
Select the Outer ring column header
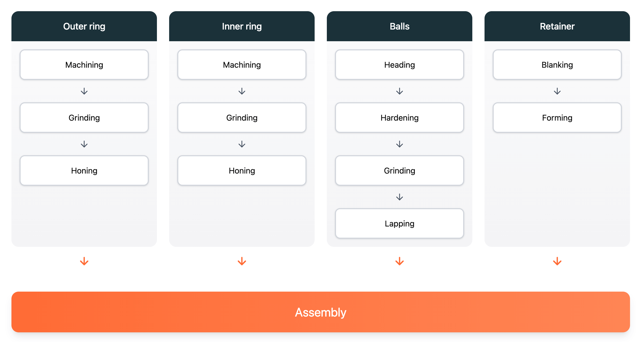[x=84, y=26]
